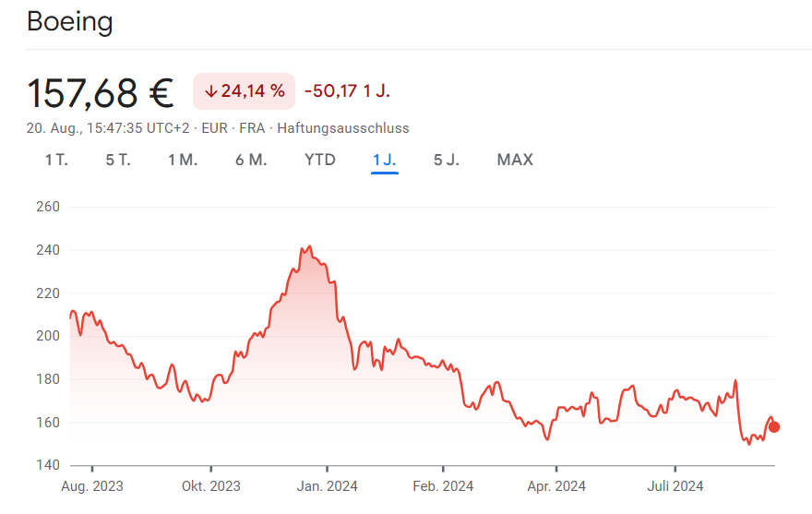
Task: Click the down arrow in percentage badge
Action: click(210, 91)
